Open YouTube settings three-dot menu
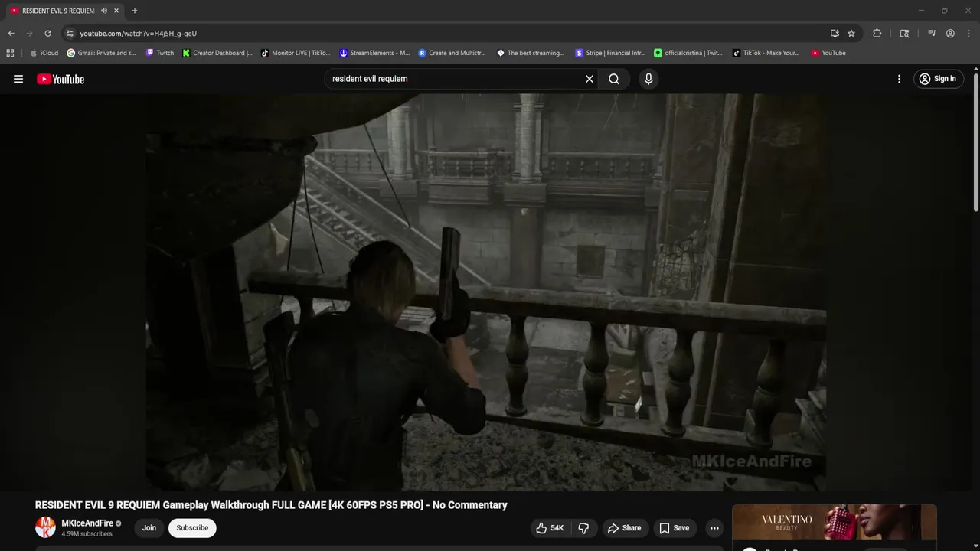 899,79
